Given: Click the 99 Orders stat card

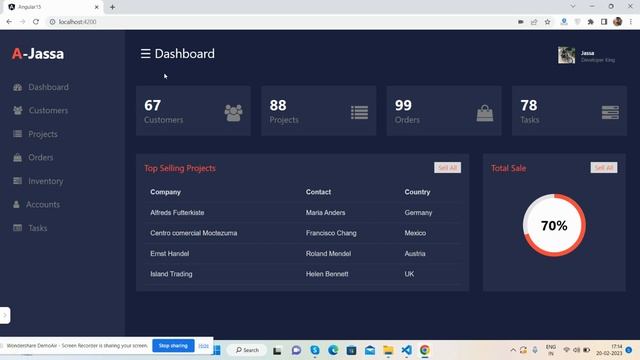Looking at the screenshot, I should (444, 111).
